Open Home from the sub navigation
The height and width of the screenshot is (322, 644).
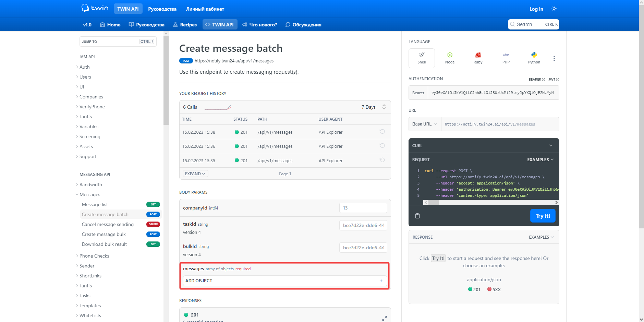110,25
